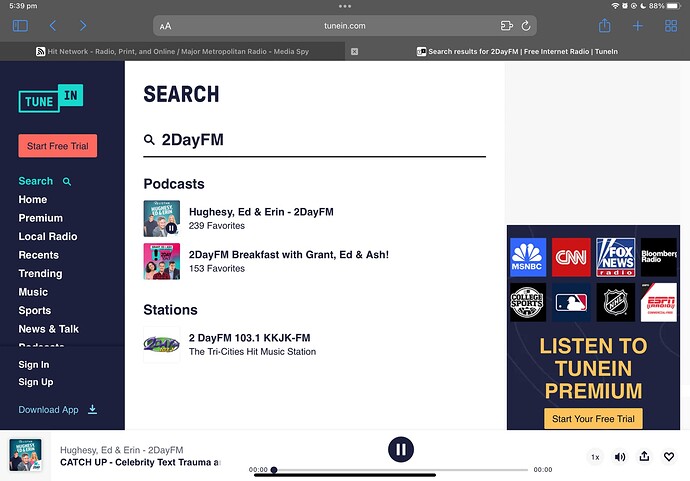
Task: Click the Bloomberg Radio logo
Action: click(659, 257)
